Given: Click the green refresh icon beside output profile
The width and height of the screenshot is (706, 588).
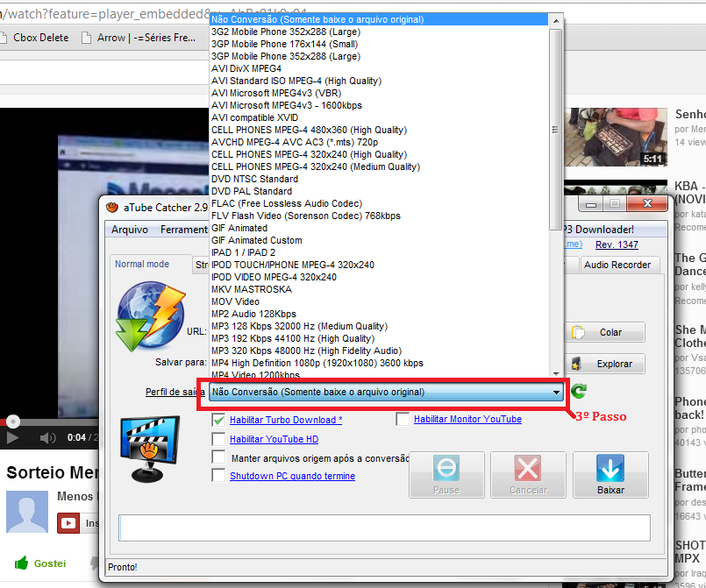Looking at the screenshot, I should coord(579,391).
